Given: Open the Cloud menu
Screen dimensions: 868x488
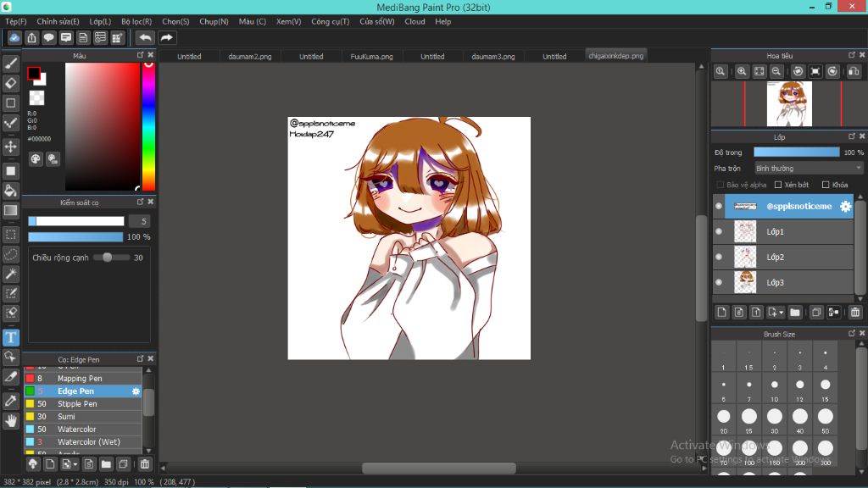Looking at the screenshot, I should [415, 21].
